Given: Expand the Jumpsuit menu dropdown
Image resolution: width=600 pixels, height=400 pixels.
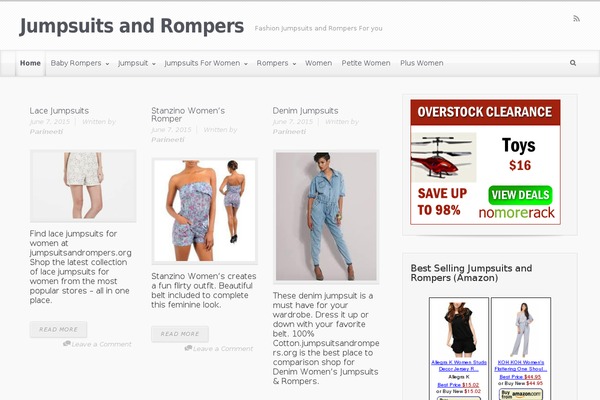Looking at the screenshot, I should (x=137, y=63).
